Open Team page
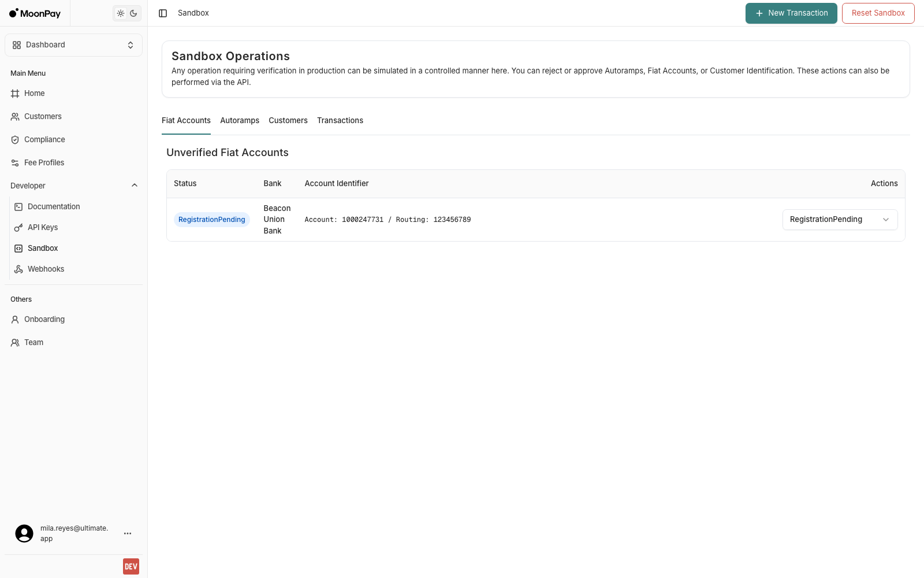Image resolution: width=924 pixels, height=578 pixels. [73, 343]
